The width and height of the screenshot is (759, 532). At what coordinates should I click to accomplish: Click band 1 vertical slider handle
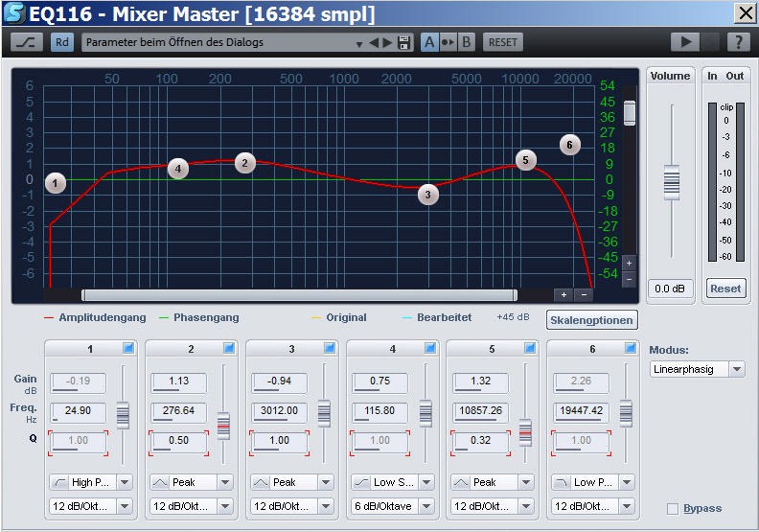point(123,415)
